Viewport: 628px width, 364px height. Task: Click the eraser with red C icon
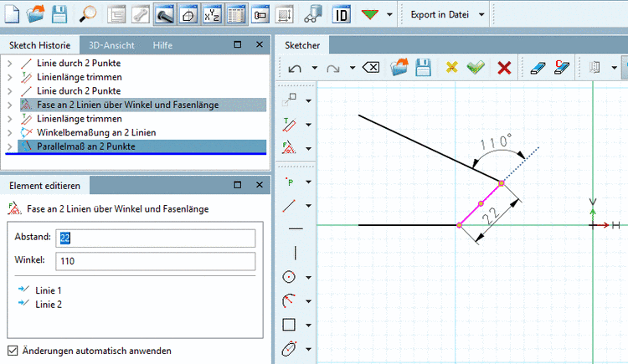[562, 67]
